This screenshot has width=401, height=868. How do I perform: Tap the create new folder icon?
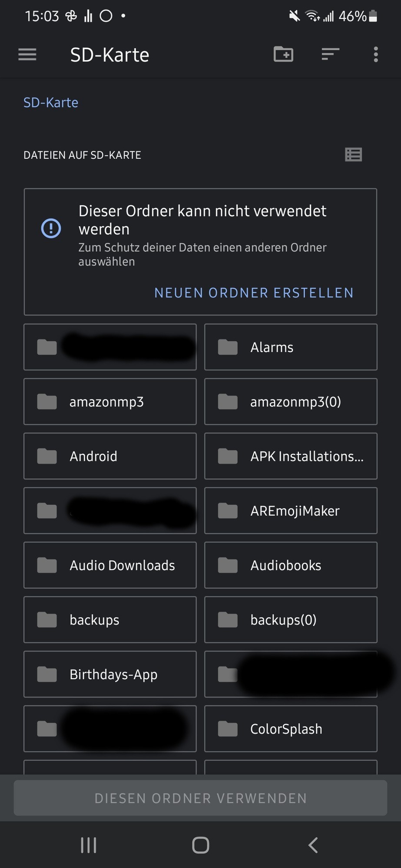[283, 55]
